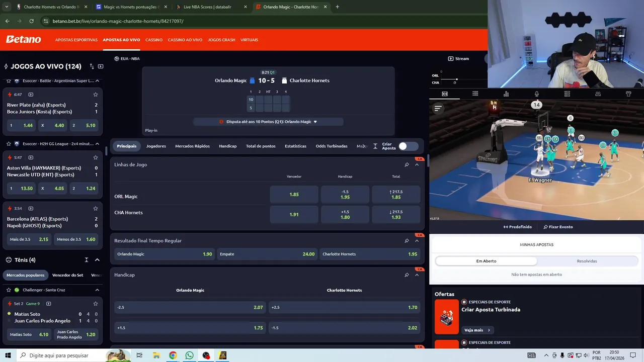Open WhatsApp from the taskbar
Image resolution: width=644 pixels, height=362 pixels.
[x=189, y=355]
